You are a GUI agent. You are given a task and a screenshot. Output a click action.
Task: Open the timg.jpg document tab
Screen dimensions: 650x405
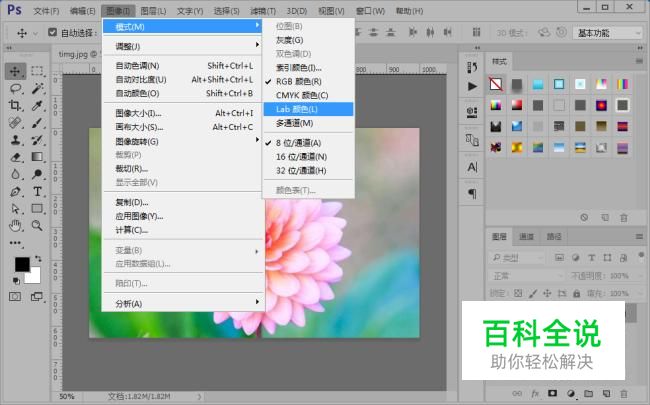point(77,54)
